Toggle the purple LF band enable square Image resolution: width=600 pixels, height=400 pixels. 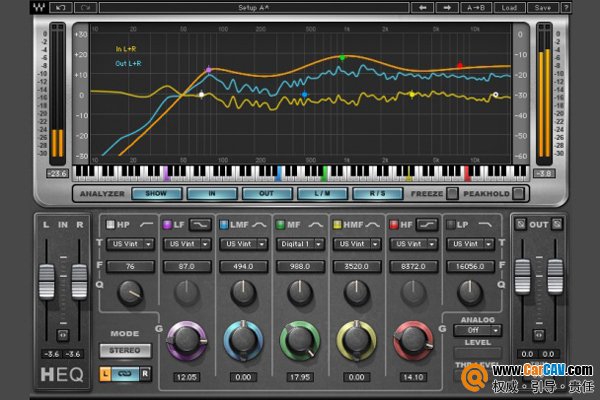(167, 225)
